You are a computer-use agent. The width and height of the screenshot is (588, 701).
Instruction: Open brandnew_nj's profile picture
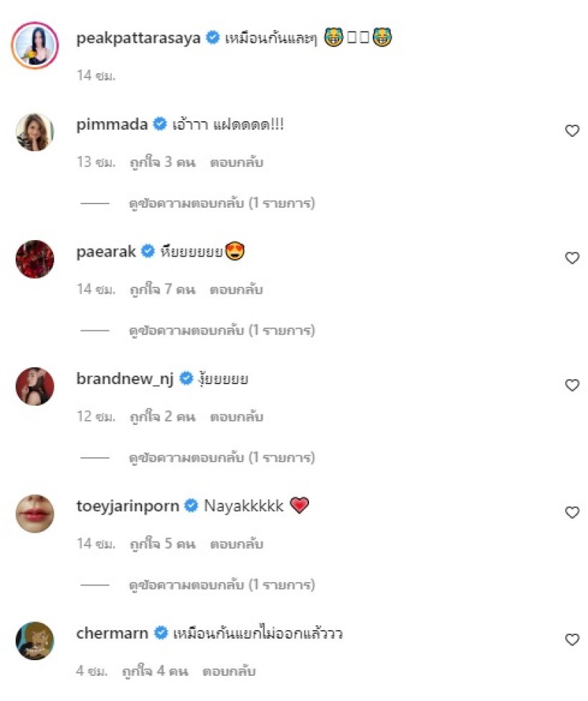pyautogui.click(x=35, y=386)
